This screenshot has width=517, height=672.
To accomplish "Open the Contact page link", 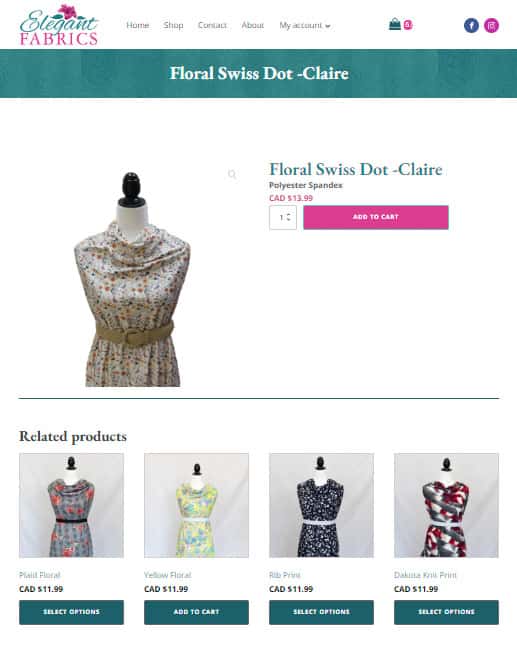I will 212,25.
